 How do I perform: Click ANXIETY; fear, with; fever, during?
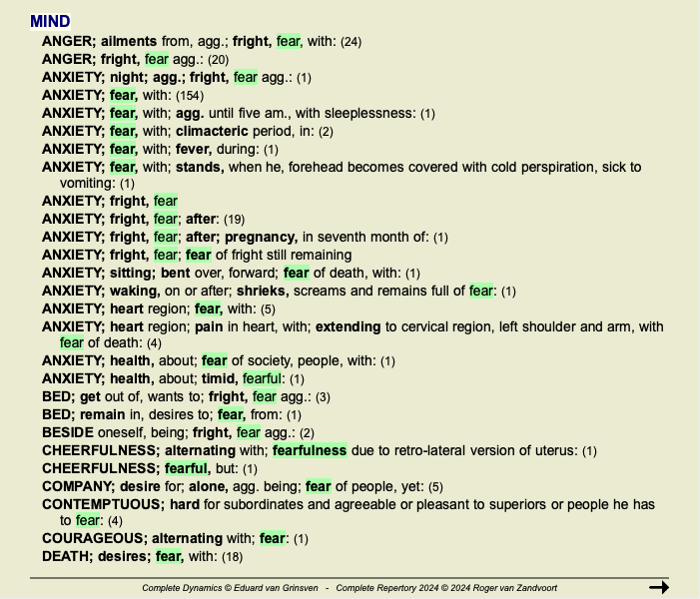point(160,149)
